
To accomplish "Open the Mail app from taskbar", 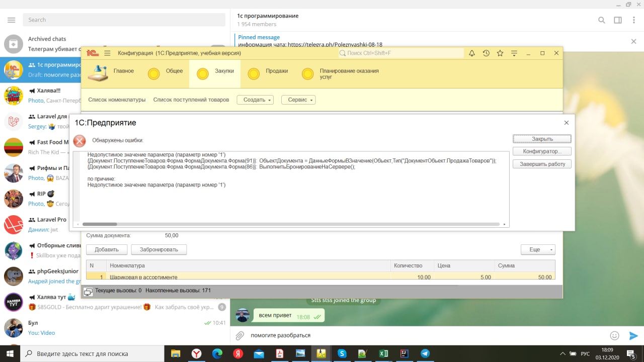I will [259, 353].
